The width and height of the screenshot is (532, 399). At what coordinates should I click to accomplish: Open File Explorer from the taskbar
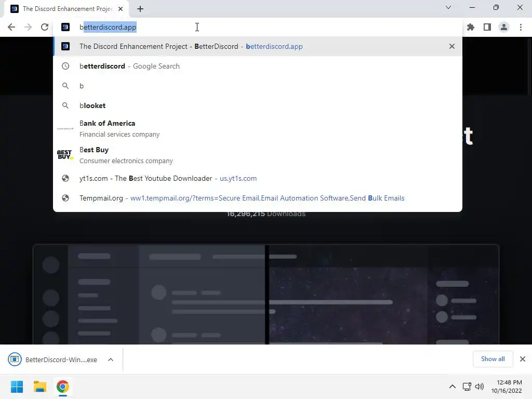pyautogui.click(x=39, y=387)
